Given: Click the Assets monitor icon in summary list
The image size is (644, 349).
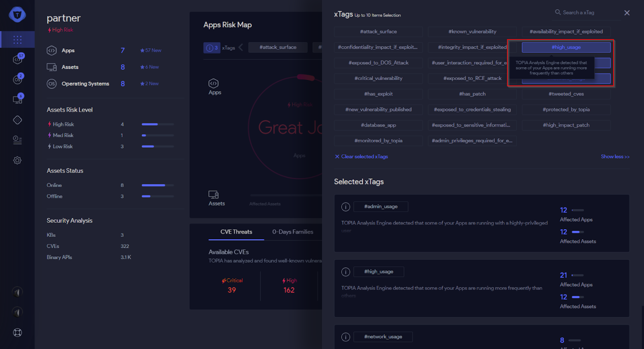Looking at the screenshot, I should point(52,67).
